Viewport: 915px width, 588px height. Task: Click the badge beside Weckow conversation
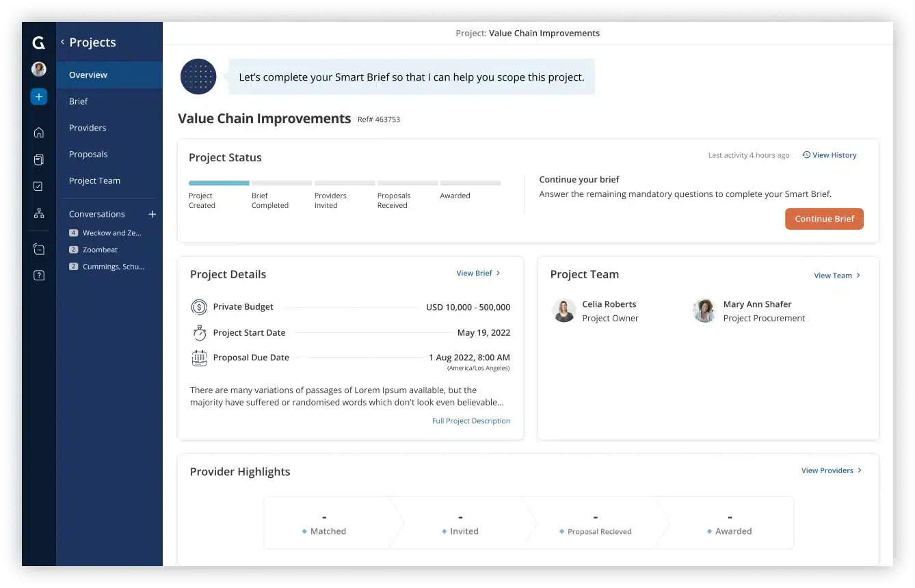(x=74, y=233)
